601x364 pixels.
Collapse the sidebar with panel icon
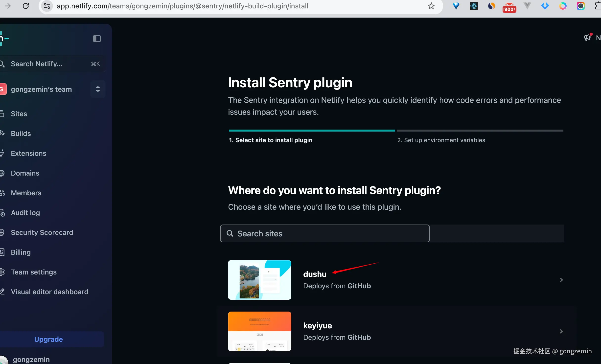97,39
